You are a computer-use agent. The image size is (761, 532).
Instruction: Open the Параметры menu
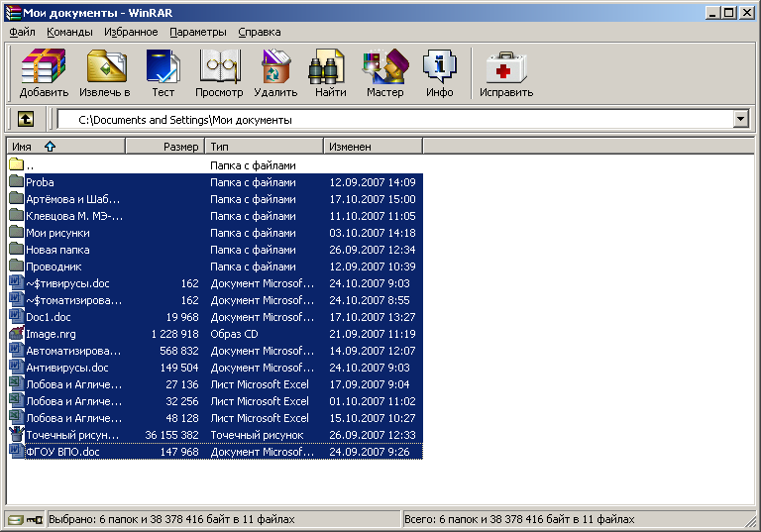[x=198, y=32]
